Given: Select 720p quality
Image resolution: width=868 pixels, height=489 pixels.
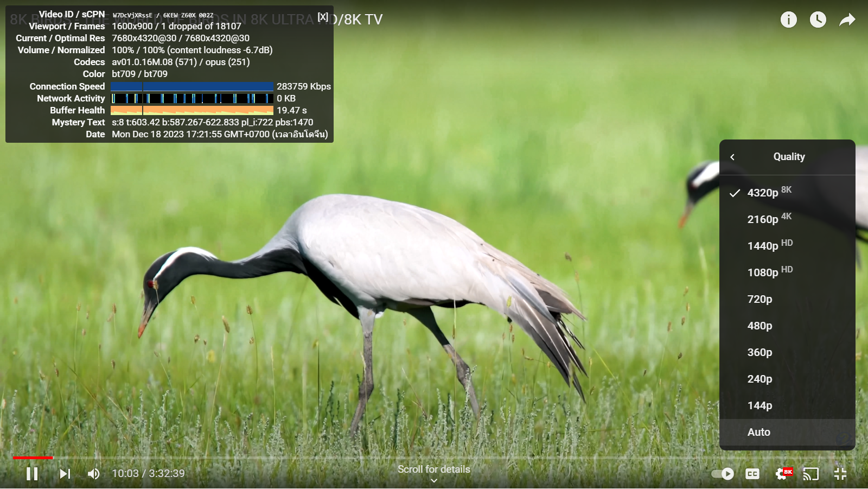Looking at the screenshot, I should pyautogui.click(x=787, y=299).
